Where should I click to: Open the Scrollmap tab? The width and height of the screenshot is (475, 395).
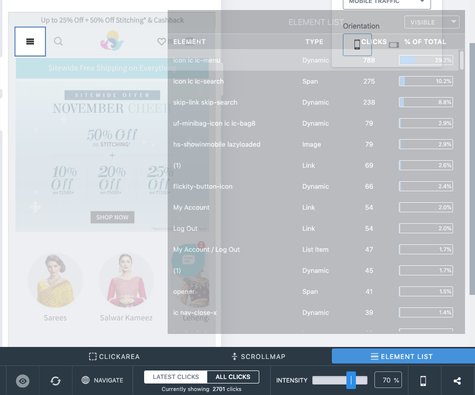click(x=258, y=356)
